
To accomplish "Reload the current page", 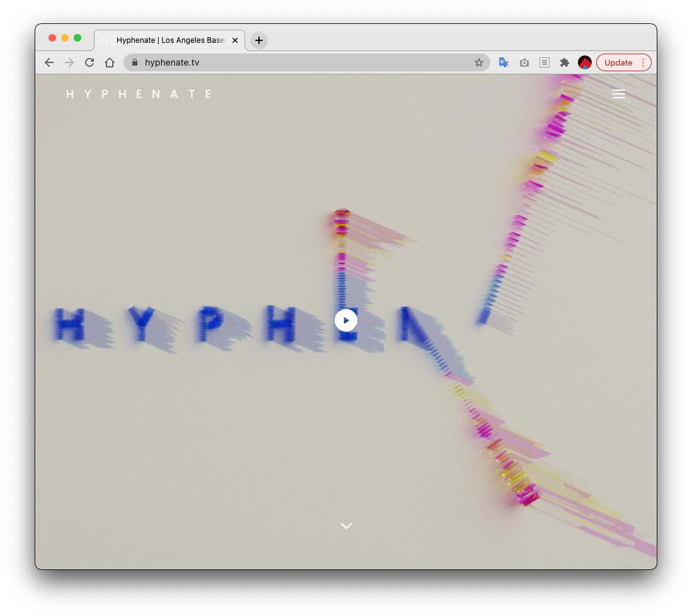I will (x=89, y=62).
